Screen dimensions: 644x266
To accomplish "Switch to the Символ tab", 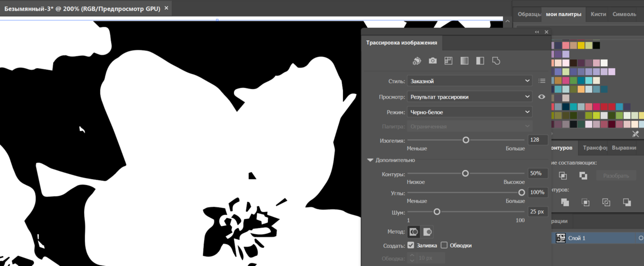I will (x=625, y=14).
